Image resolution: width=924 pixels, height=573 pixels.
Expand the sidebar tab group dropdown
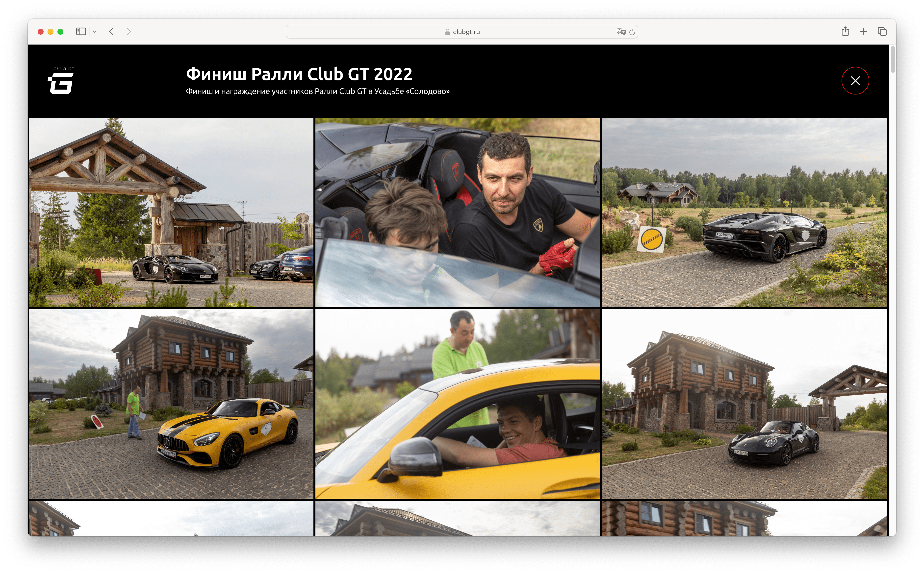94,32
